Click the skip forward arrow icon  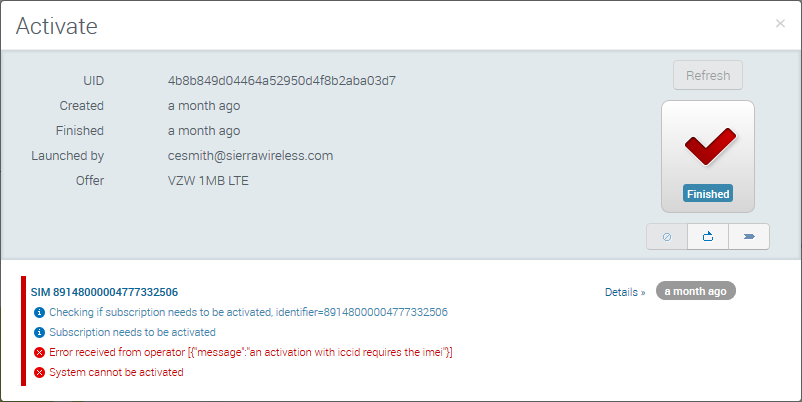(749, 236)
